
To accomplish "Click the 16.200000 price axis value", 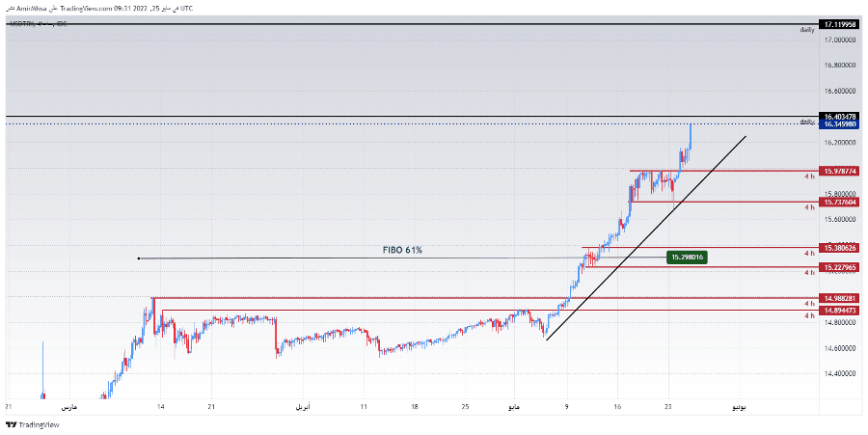I will coord(840,143).
